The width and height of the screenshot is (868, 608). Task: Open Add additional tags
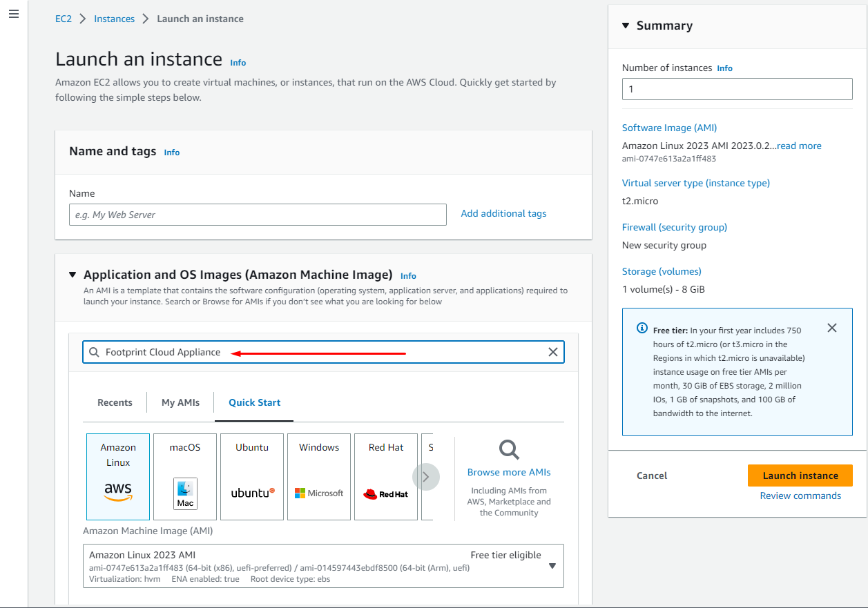pos(503,213)
